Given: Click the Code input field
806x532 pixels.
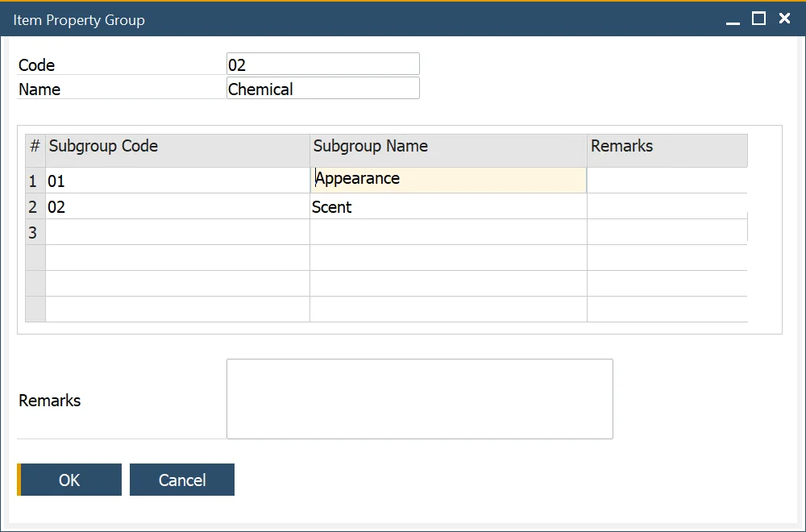Looking at the screenshot, I should [322, 64].
